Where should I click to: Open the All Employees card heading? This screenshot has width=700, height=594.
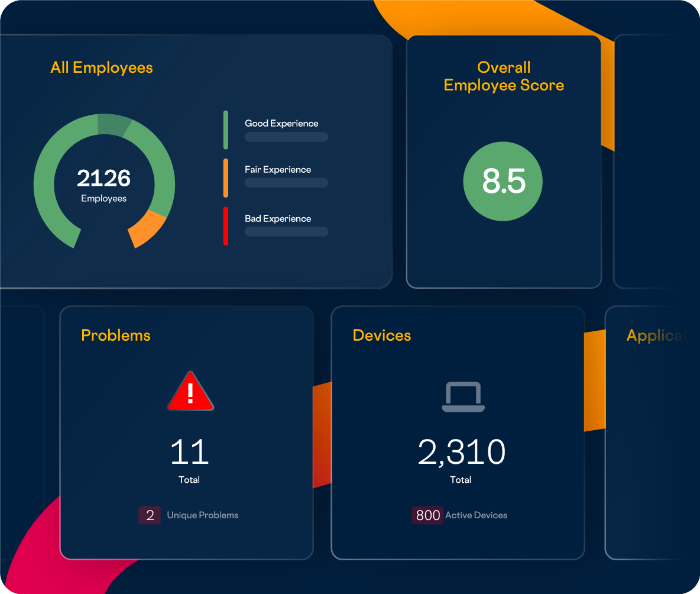(102, 67)
